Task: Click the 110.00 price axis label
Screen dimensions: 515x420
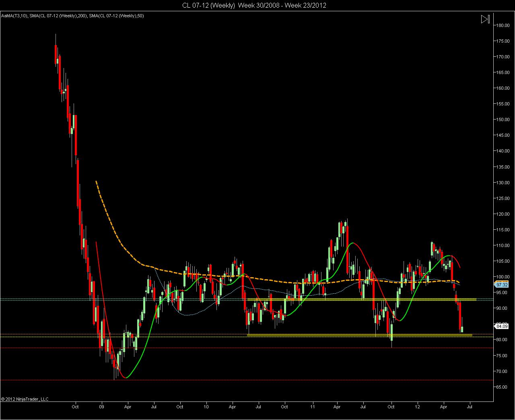Action: click(x=502, y=245)
